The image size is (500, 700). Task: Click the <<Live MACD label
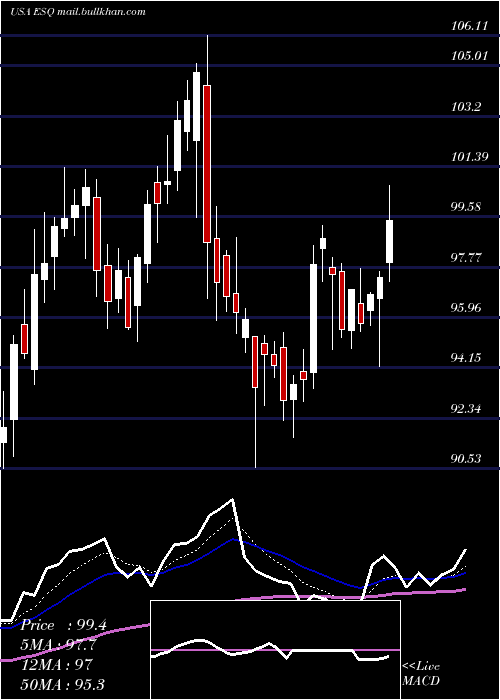point(421,674)
